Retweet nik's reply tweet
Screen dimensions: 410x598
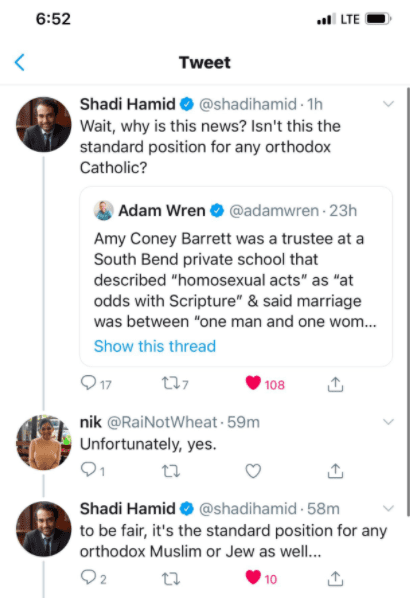171,471
